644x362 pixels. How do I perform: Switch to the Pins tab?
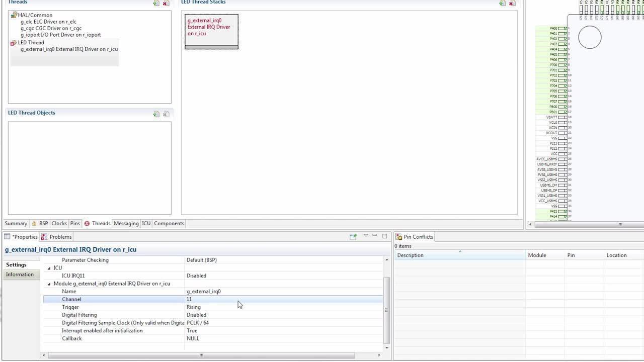[x=74, y=223]
